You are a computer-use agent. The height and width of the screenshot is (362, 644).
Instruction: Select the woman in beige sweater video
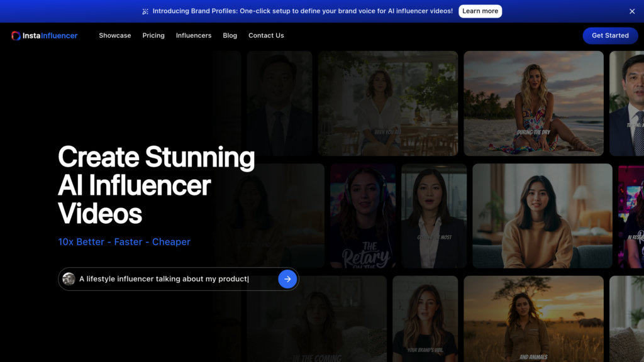click(x=542, y=216)
